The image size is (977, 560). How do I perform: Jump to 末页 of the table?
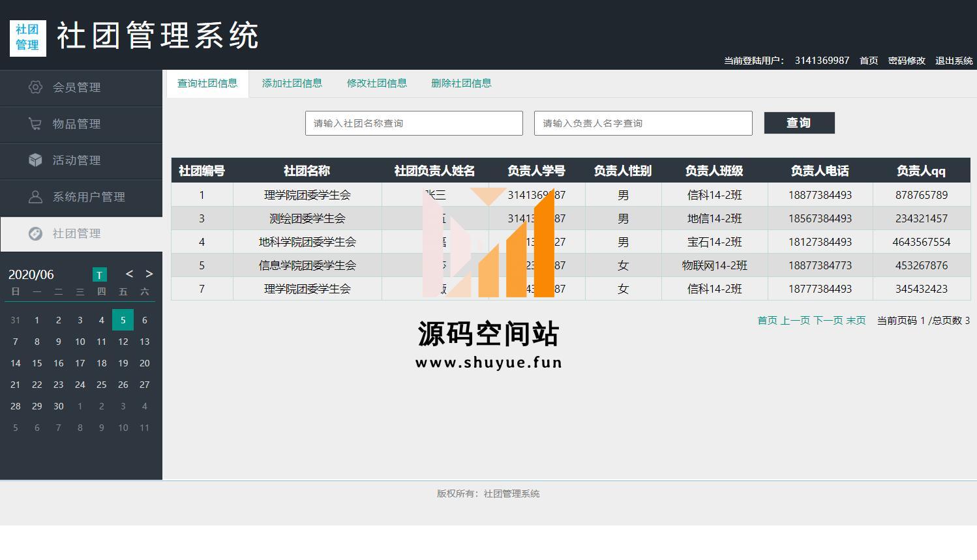(x=856, y=321)
